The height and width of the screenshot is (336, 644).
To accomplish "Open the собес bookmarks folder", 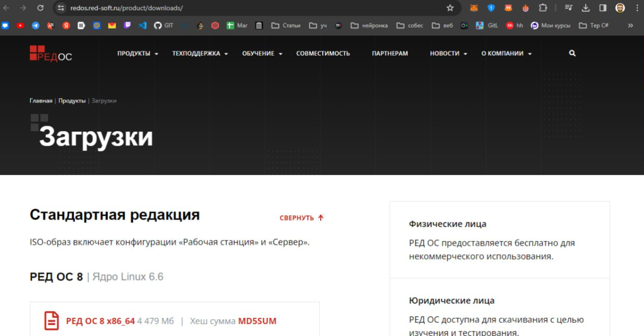I will pos(410,25).
